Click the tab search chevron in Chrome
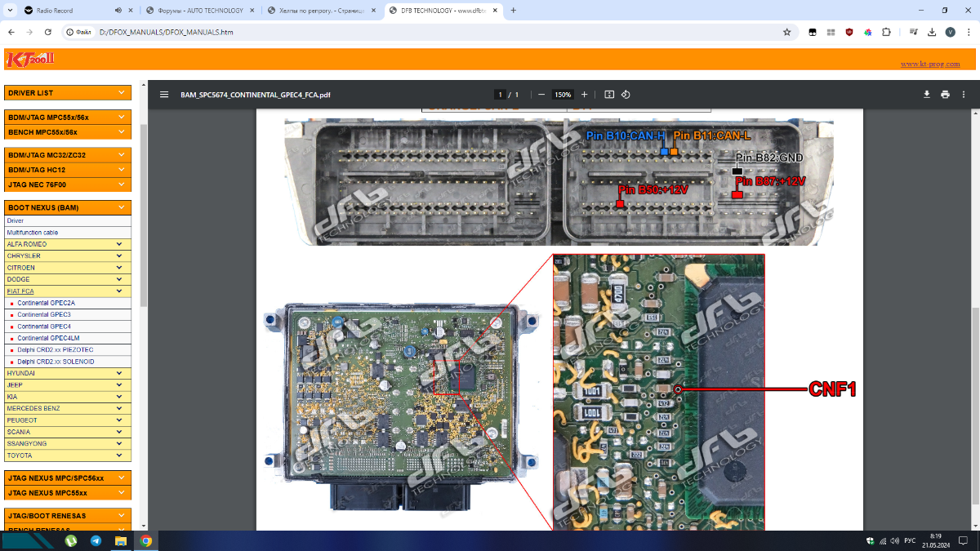The image size is (980, 551). click(8, 11)
